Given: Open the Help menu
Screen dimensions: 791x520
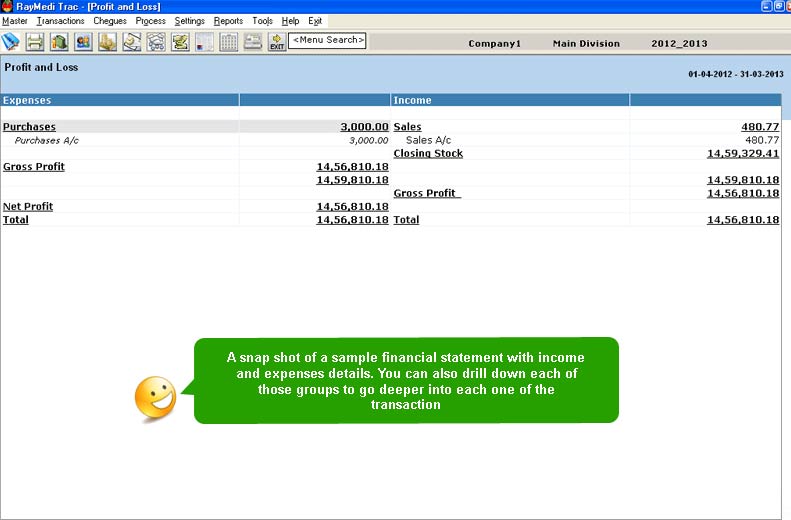Looking at the screenshot, I should coord(290,21).
